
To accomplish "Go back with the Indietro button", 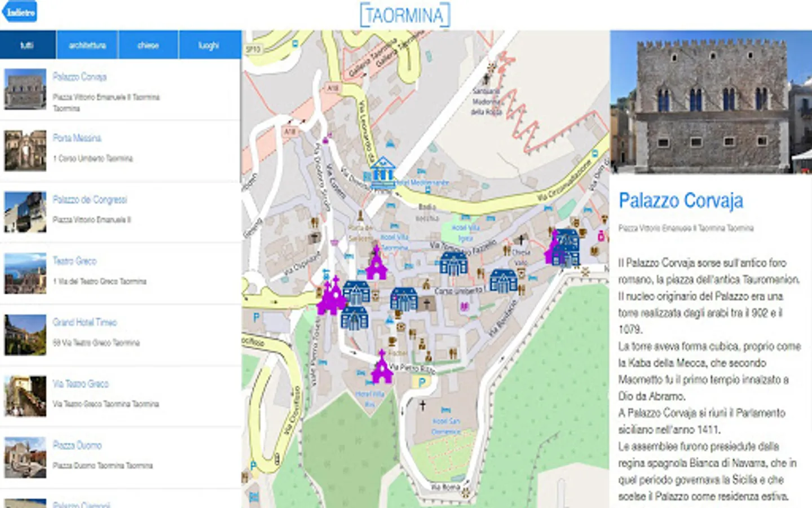I will coord(19,12).
